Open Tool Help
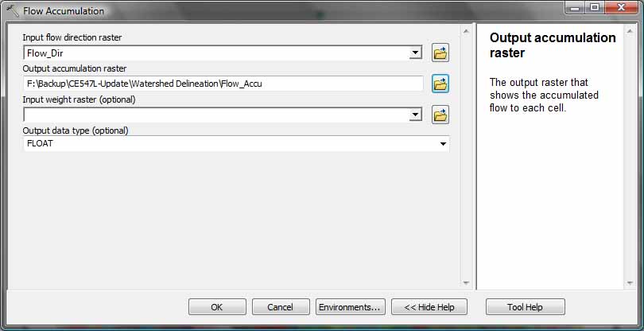 pyautogui.click(x=526, y=307)
